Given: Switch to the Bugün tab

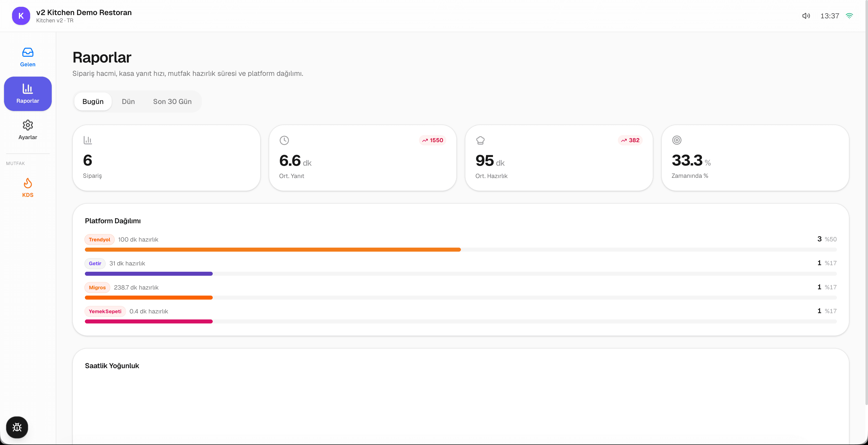Looking at the screenshot, I should [x=93, y=101].
